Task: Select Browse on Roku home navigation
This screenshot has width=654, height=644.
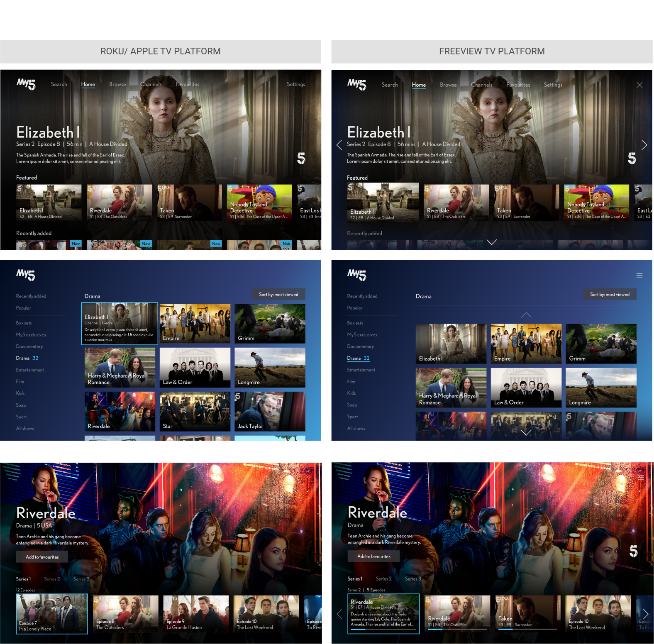Action: pos(117,84)
